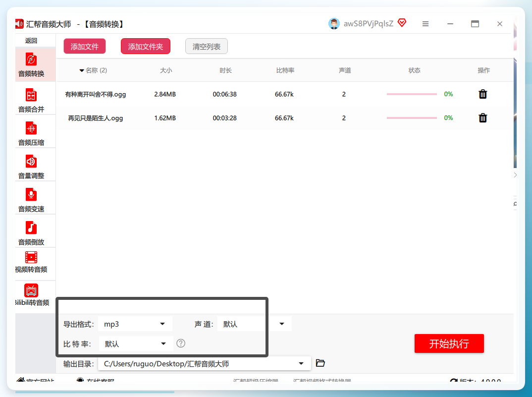Click the 0% status of 再见只是陌生人.ogg
Image resolution: width=532 pixels, height=397 pixels.
449,118
